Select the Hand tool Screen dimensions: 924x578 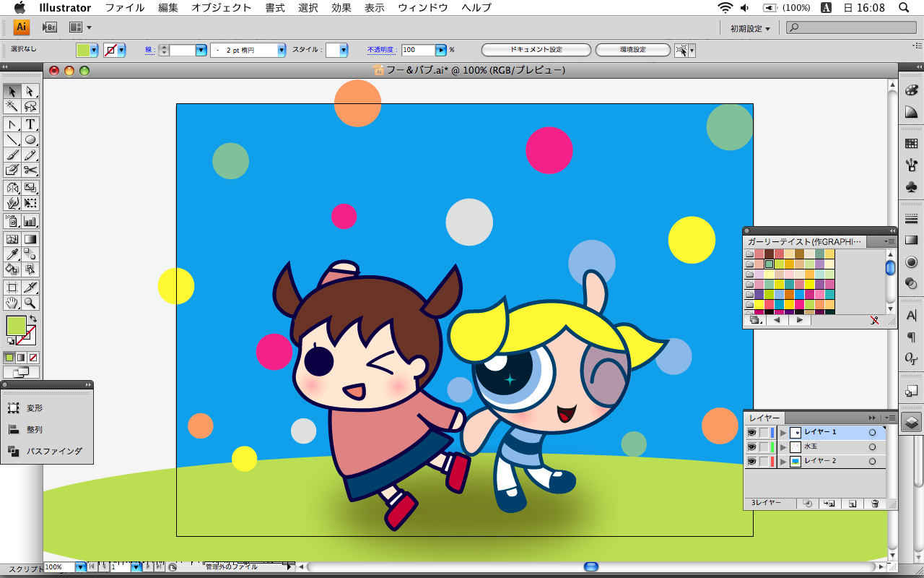point(12,303)
